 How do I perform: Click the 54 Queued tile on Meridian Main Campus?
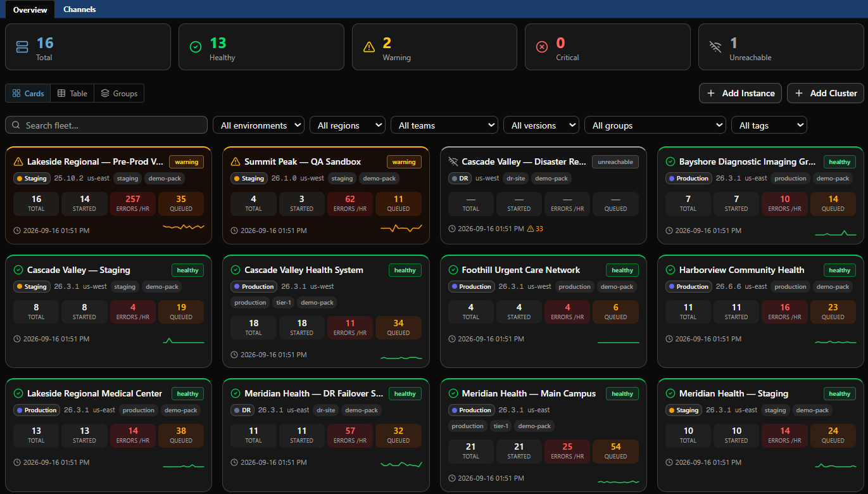[x=615, y=451]
